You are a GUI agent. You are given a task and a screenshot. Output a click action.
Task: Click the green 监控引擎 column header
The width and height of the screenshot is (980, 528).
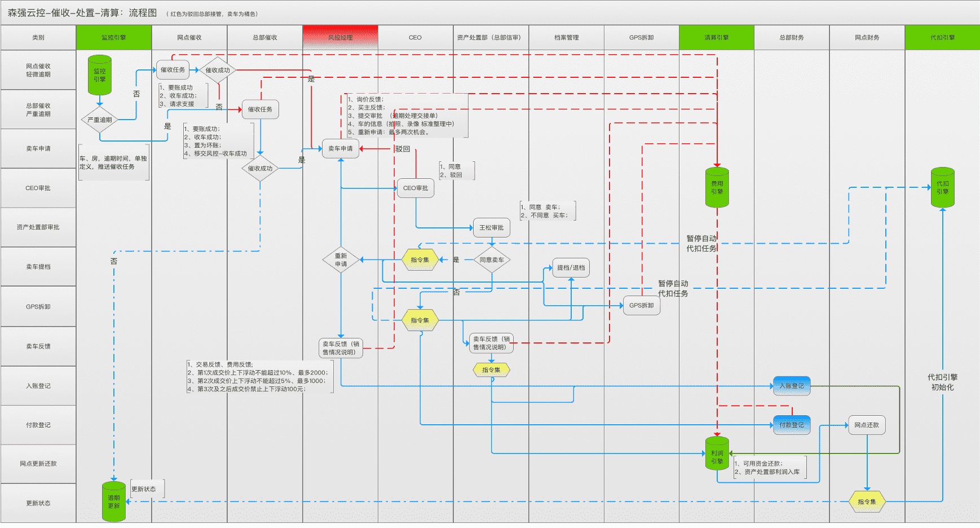click(x=114, y=37)
